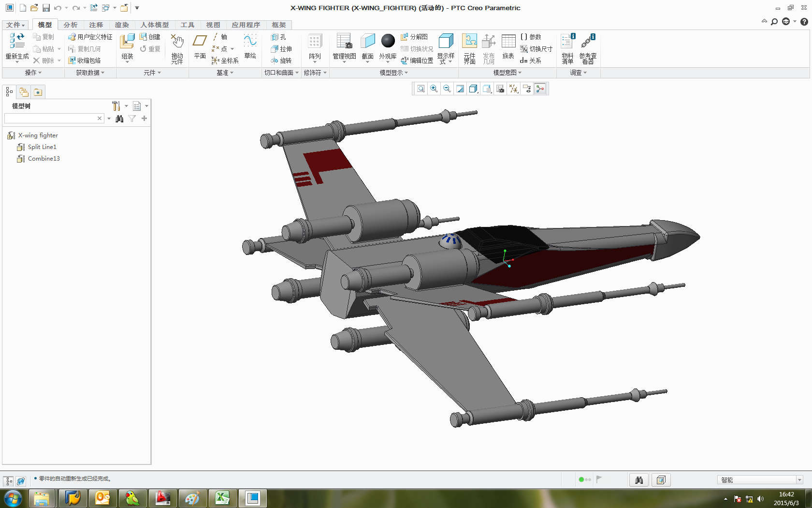Open the 管理视图 view manager
This screenshot has height=508, width=812.
point(344,46)
